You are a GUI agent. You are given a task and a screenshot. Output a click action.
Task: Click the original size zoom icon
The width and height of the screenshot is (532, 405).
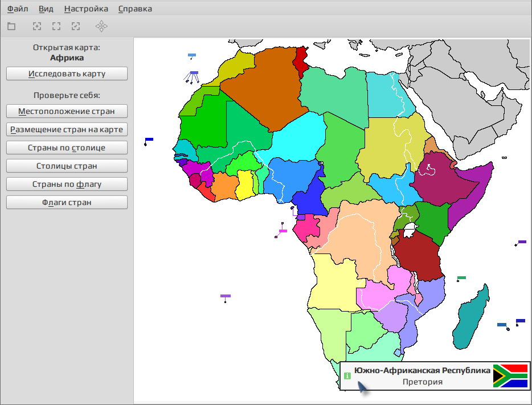click(56, 26)
